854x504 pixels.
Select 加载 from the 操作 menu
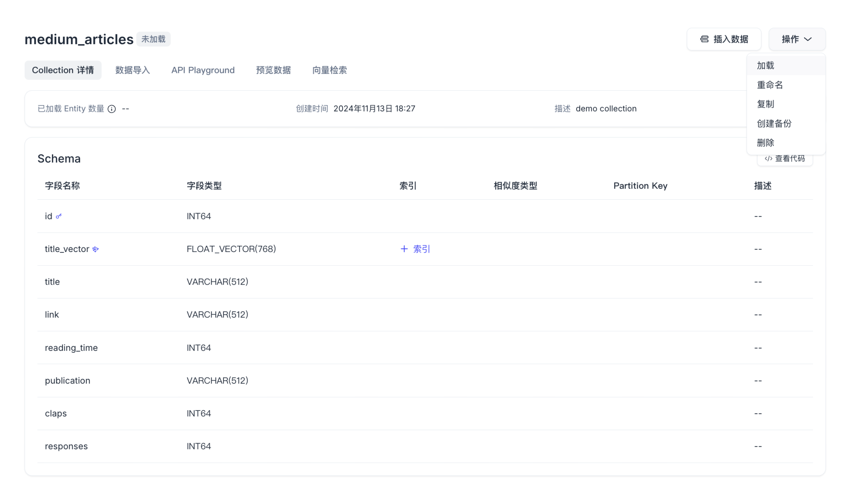(786, 66)
